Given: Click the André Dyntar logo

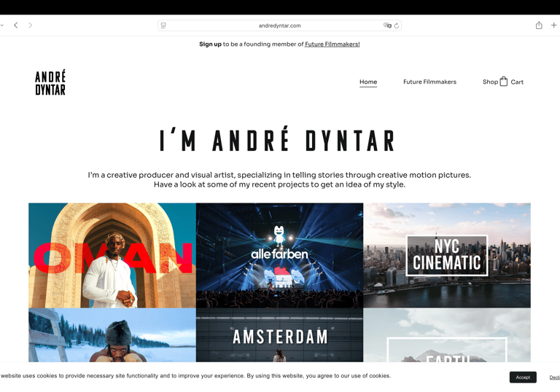Looking at the screenshot, I should [x=50, y=82].
